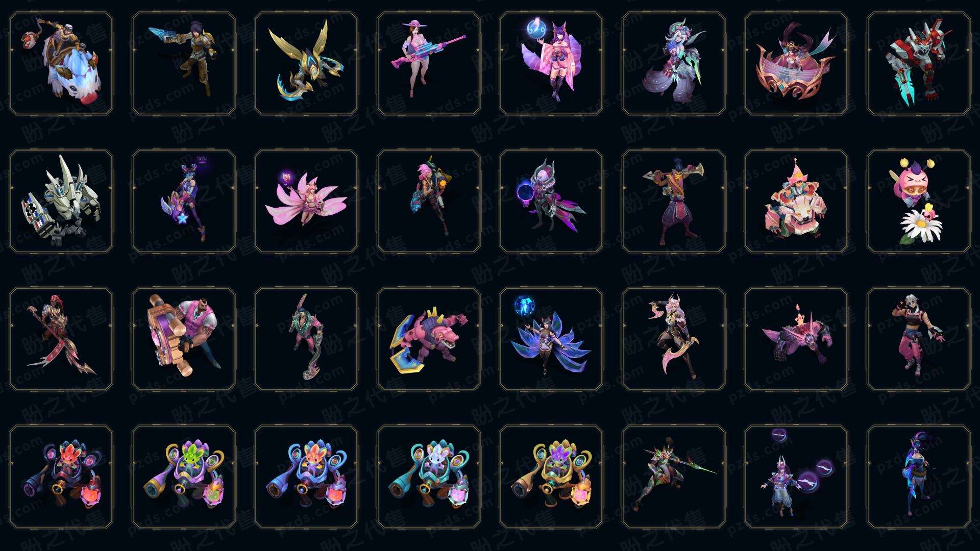Viewport: 980px width, 551px height.
Task: Select the character with purple floating orbs
Action: tap(796, 477)
